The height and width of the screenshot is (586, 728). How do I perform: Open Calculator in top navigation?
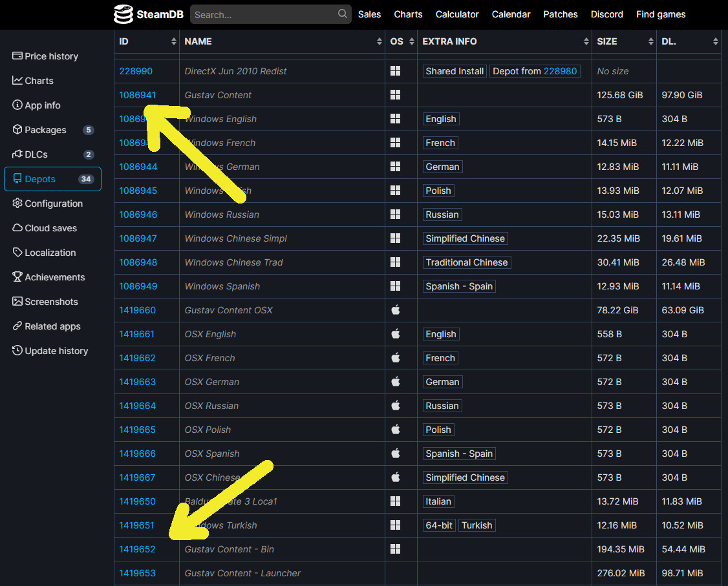(457, 14)
